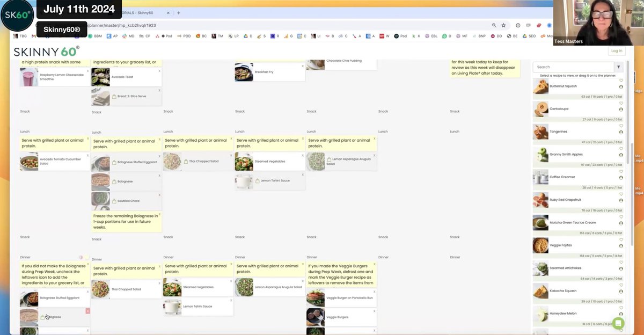Viewport: 644px width, 335px height.
Task: Remove Avocado Tomato Cucumber Salad with its x
Action: [x=88, y=155]
